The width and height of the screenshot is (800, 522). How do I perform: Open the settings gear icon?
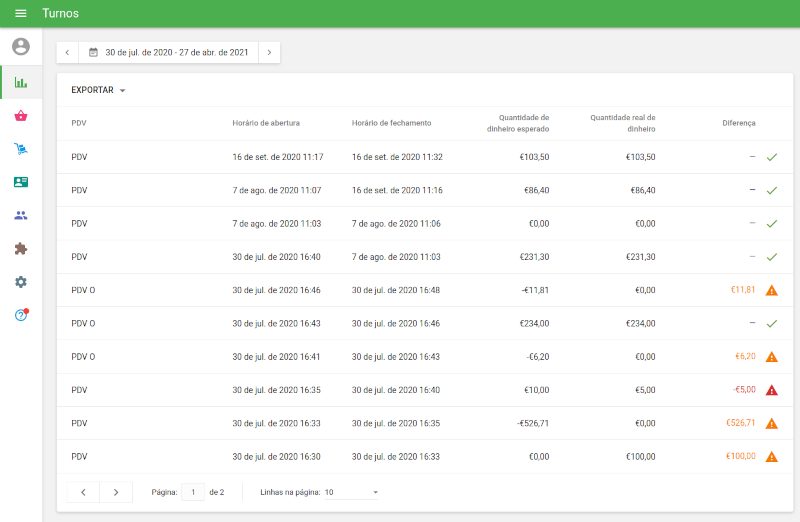[x=21, y=282]
